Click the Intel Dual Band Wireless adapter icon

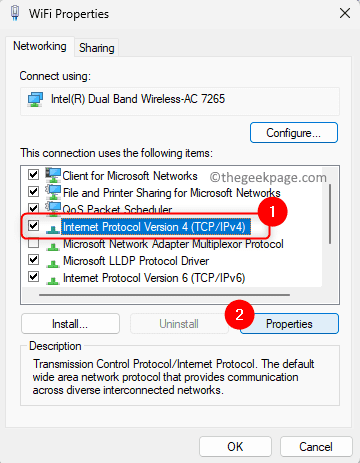35,99
